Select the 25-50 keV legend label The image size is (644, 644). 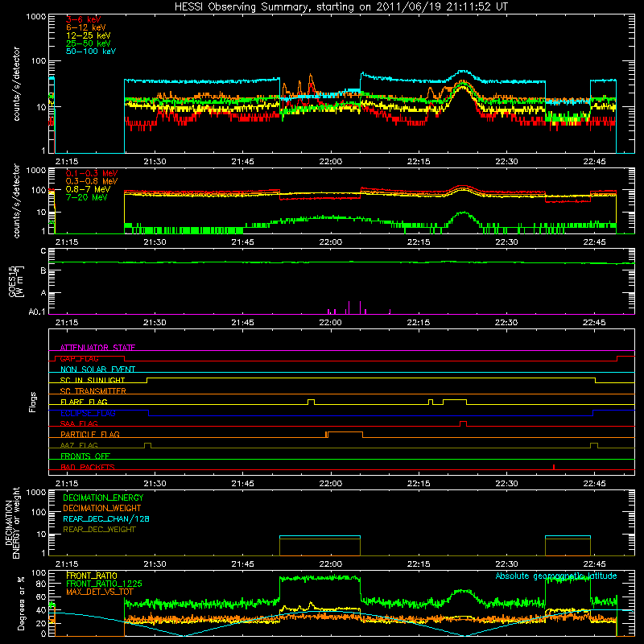[x=89, y=43]
